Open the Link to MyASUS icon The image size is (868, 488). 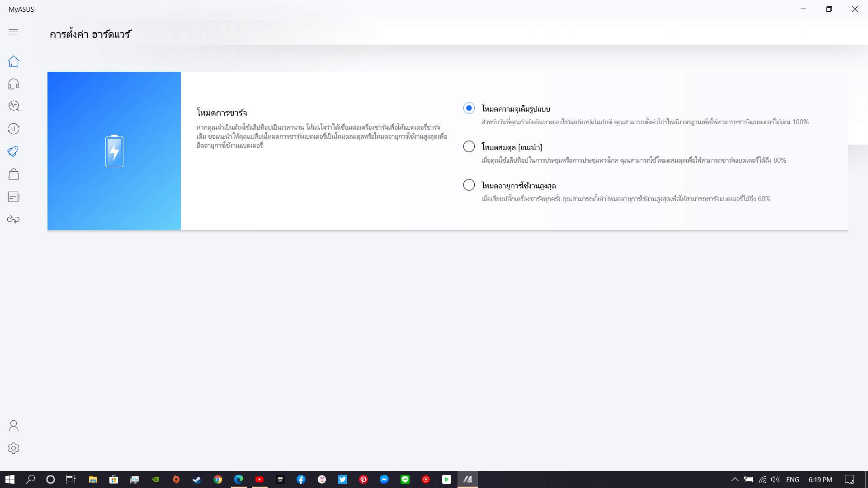[x=14, y=220]
